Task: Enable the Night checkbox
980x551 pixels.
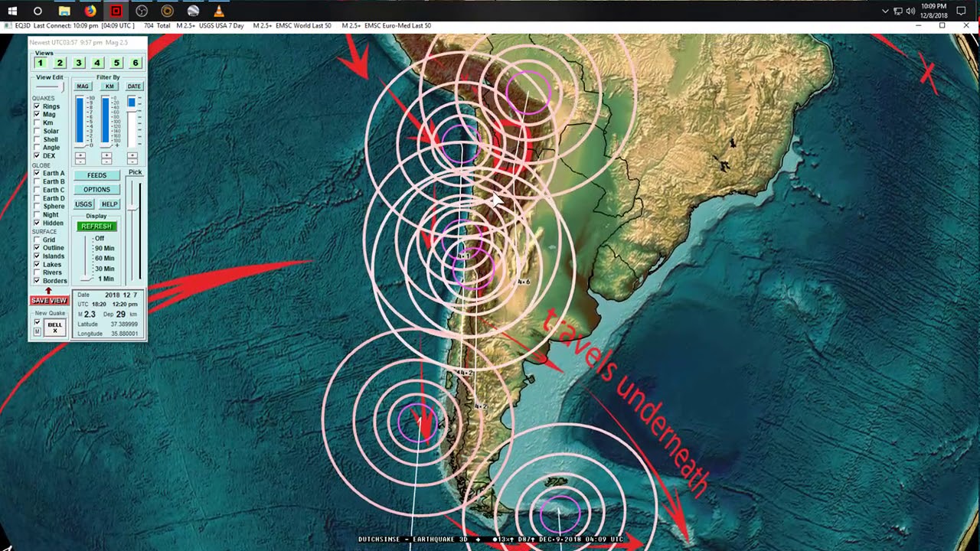Action: tap(37, 214)
